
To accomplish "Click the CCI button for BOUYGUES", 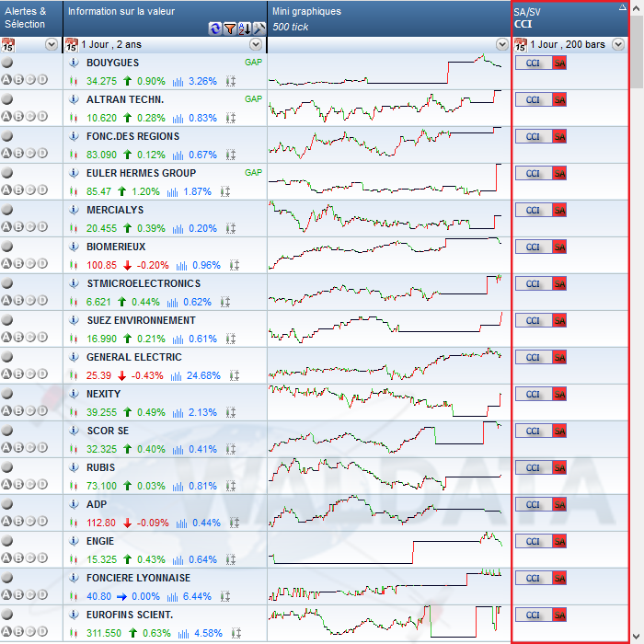I will click(533, 63).
